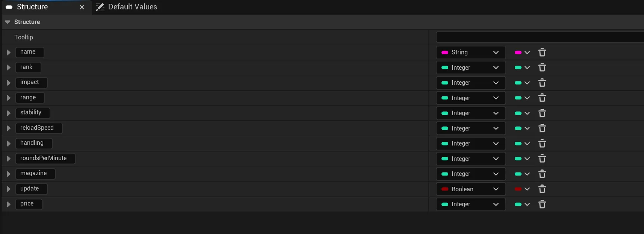The height and width of the screenshot is (234, 644).
Task: Delete the magazine variable
Action: [x=542, y=174]
